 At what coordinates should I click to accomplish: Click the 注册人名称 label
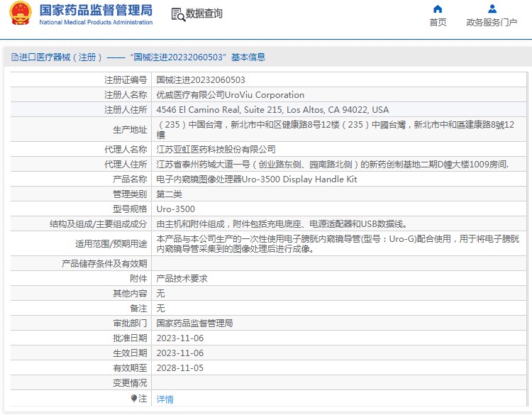126,95
